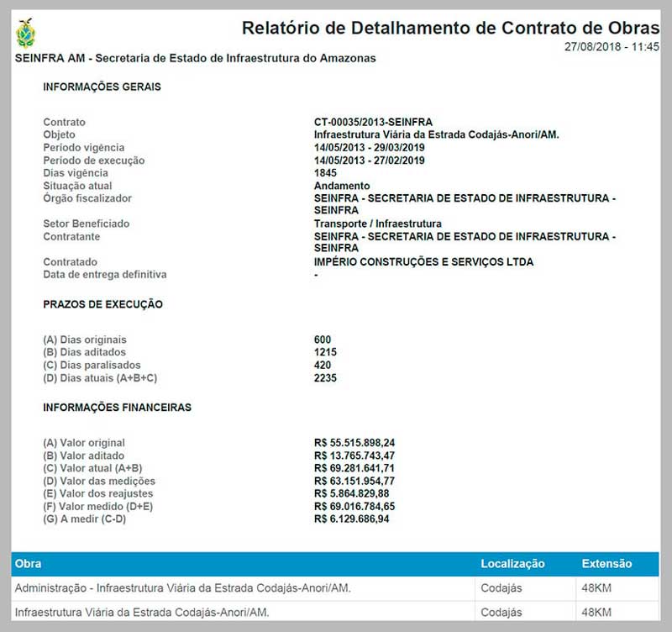672x632 pixels.
Task: Click Codajás location in the Administração row
Action: pos(501,588)
